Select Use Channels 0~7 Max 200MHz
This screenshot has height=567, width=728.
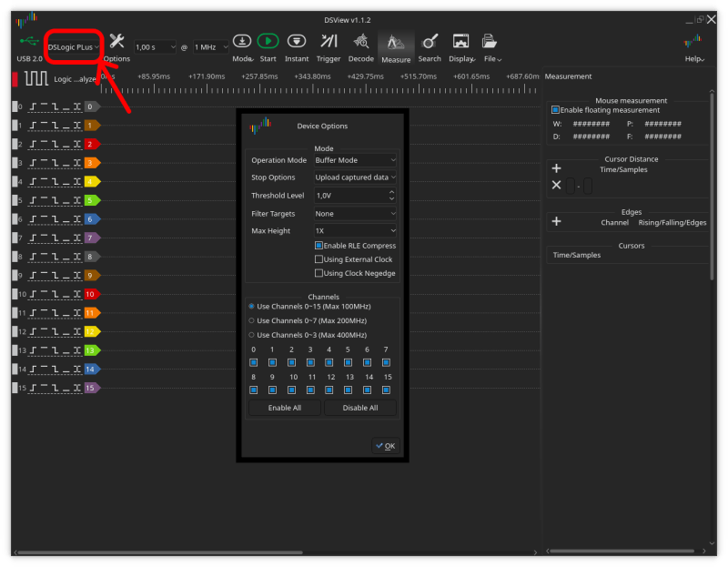tap(251, 320)
